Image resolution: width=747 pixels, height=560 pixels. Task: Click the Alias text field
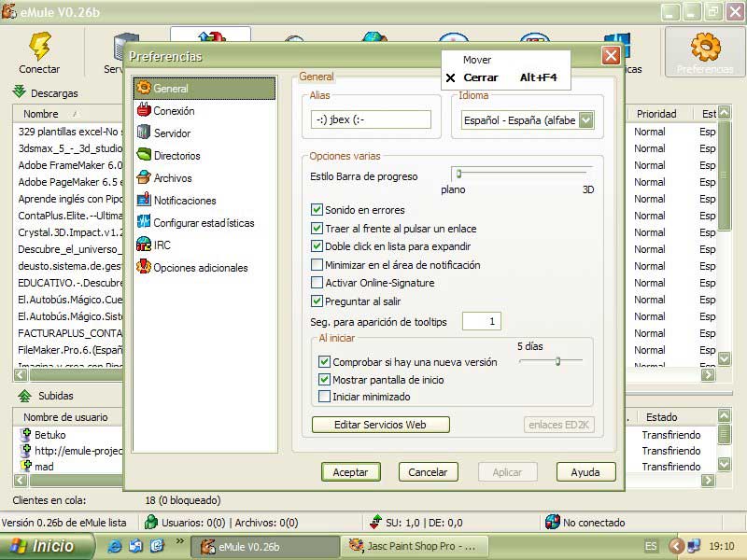pos(371,119)
